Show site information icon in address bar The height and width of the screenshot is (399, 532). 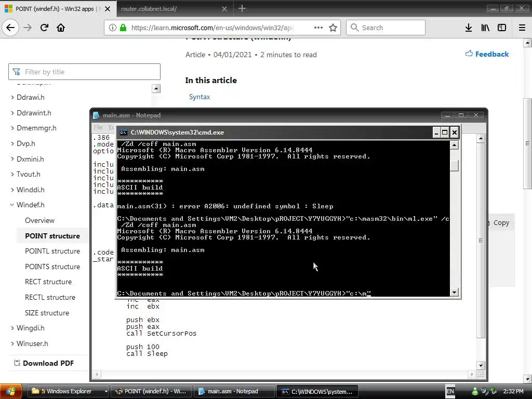tap(112, 28)
